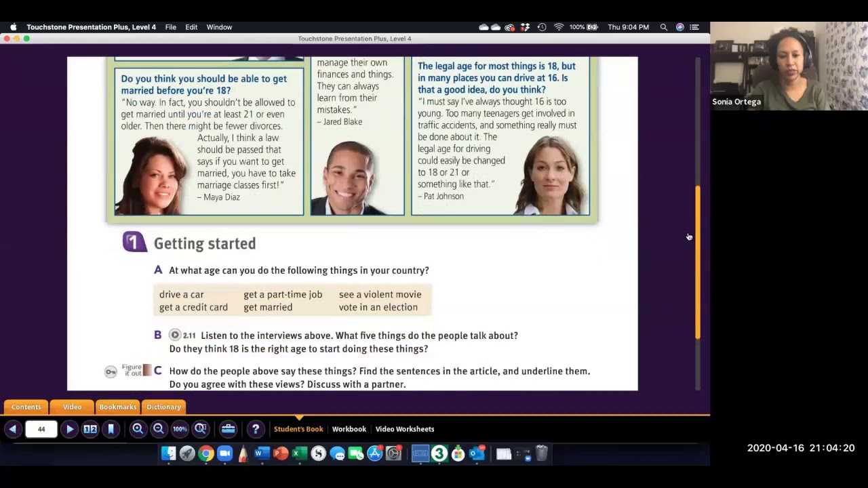
Task: Select the zoom-to-area magnifier tool
Action: click(x=201, y=429)
